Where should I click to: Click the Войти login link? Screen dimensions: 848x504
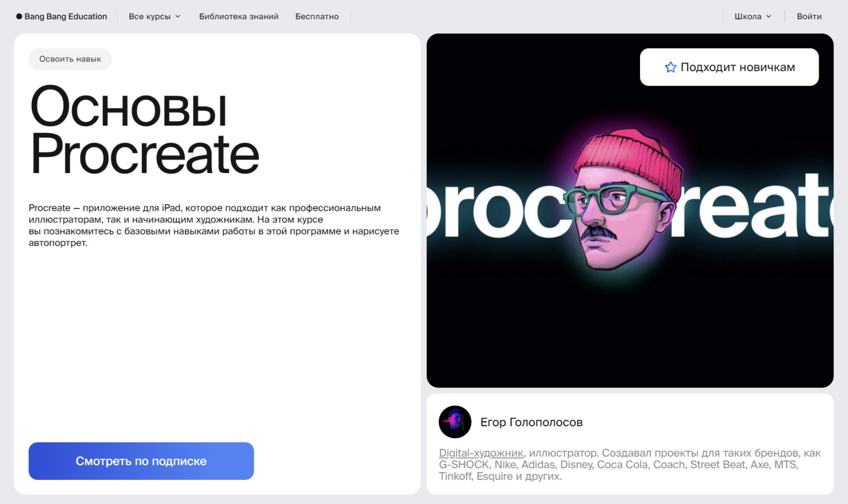coord(809,16)
